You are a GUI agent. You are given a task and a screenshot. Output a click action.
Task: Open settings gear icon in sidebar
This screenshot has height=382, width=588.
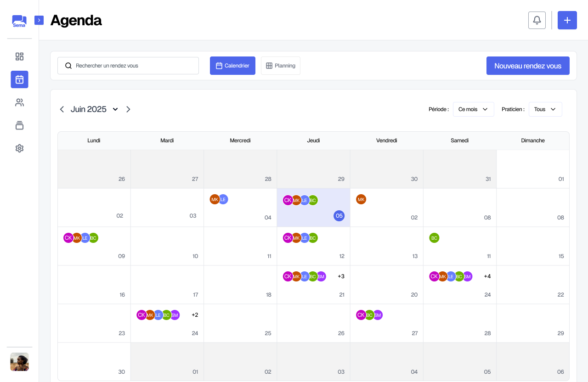click(x=19, y=148)
